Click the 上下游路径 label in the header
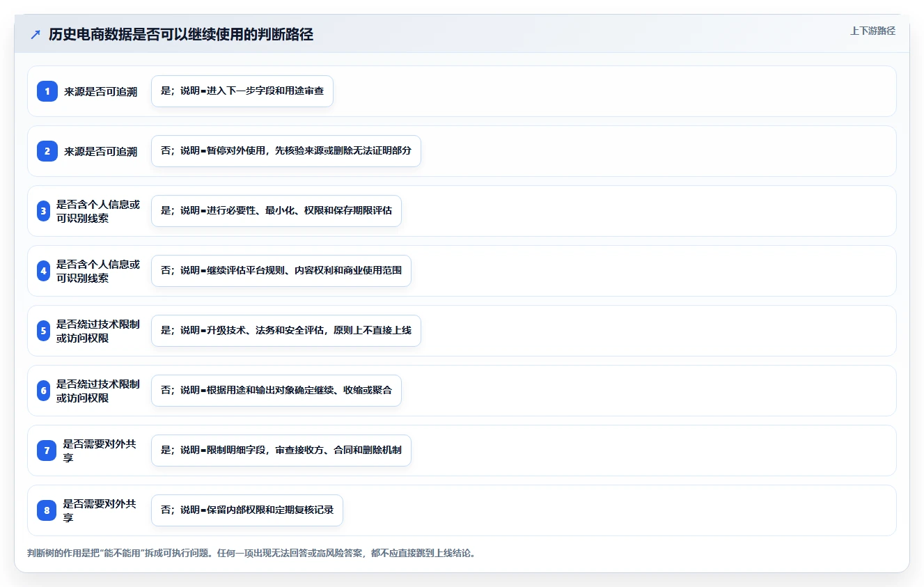 pyautogui.click(x=872, y=31)
